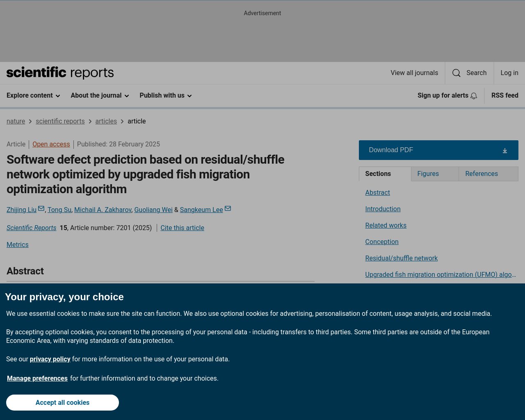Click the PDF download arrow icon

click(x=505, y=151)
